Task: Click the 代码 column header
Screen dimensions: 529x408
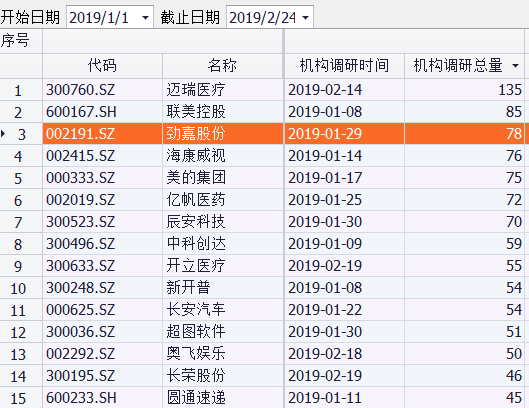Action: [102, 65]
